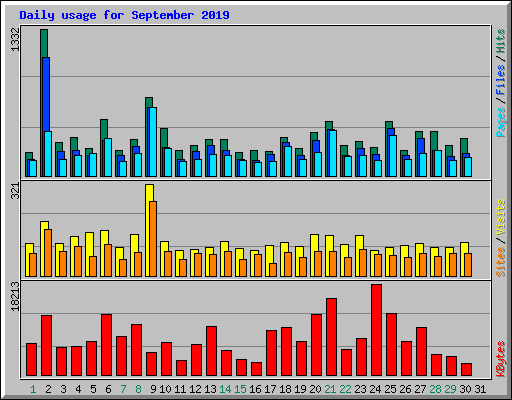Click the orange Sites bar for day 9
Image resolution: width=512 pixels, height=400 pixels.
tap(153, 239)
